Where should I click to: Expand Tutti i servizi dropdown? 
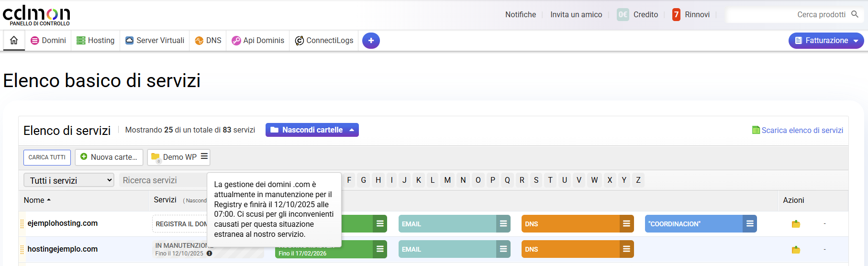pos(69,180)
